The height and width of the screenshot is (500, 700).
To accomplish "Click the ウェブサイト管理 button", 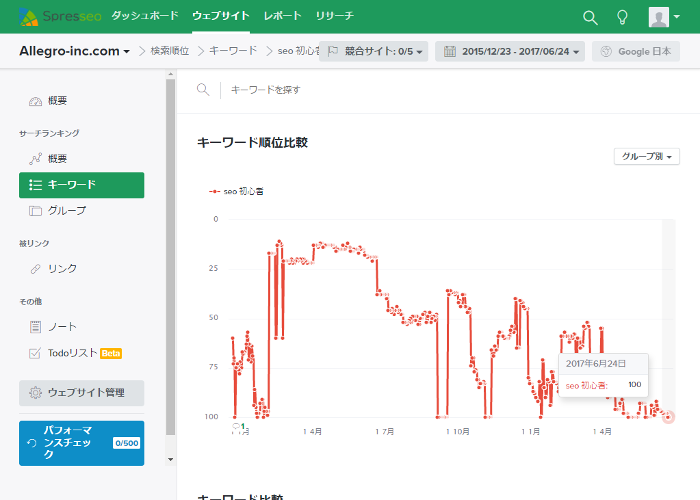I will point(82,393).
